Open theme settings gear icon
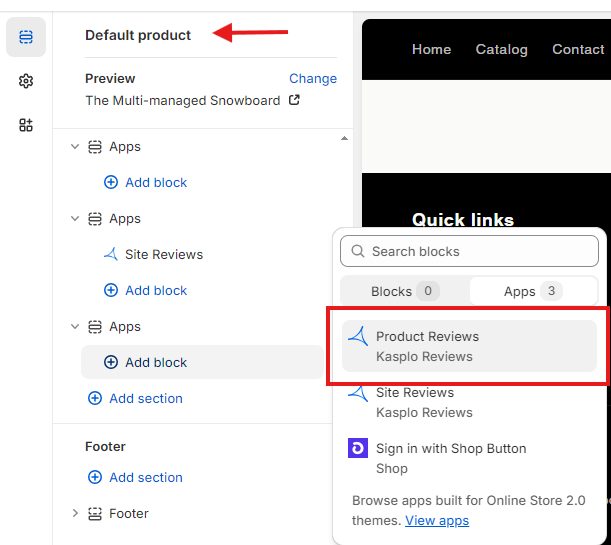The image size is (611, 545). click(26, 81)
